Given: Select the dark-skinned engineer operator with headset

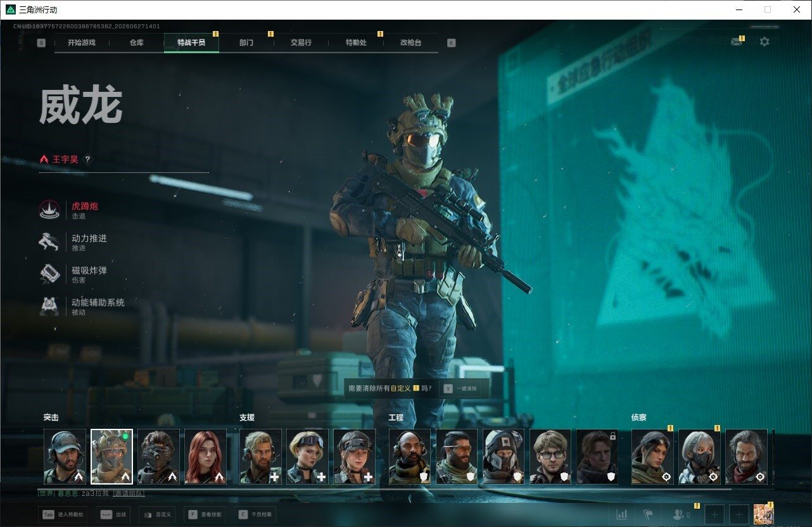Looking at the screenshot, I should point(409,457).
